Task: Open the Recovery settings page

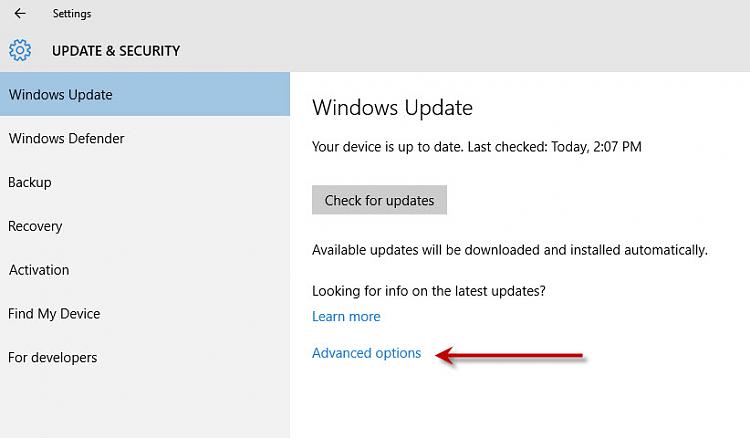Action: (144, 226)
